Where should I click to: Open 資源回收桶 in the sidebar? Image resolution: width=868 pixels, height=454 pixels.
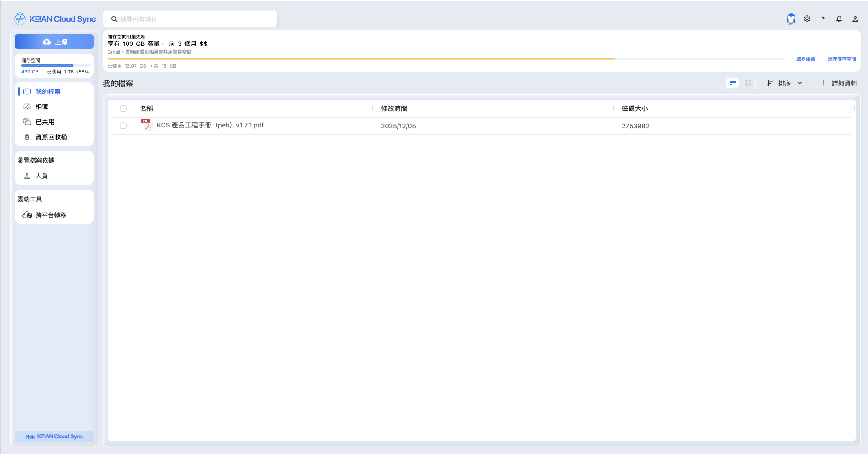[51, 137]
